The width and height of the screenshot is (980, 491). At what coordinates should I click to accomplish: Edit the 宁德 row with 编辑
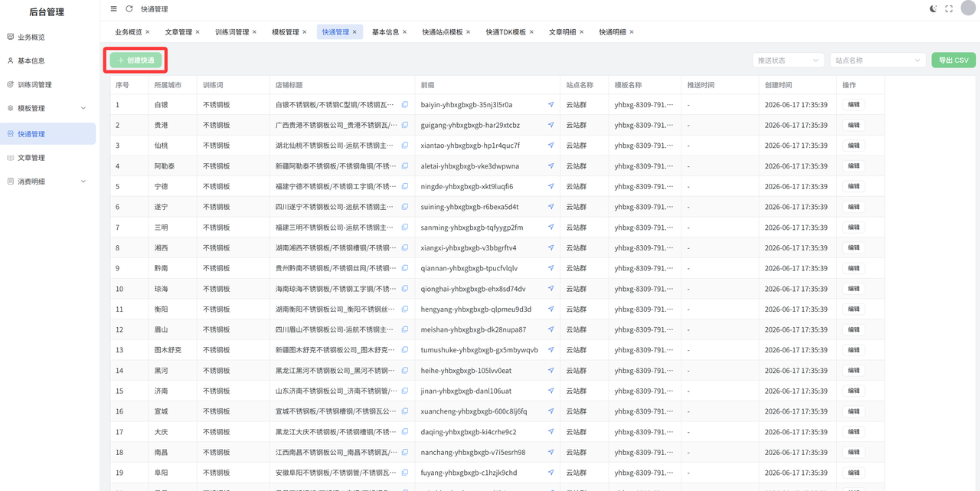pos(854,186)
